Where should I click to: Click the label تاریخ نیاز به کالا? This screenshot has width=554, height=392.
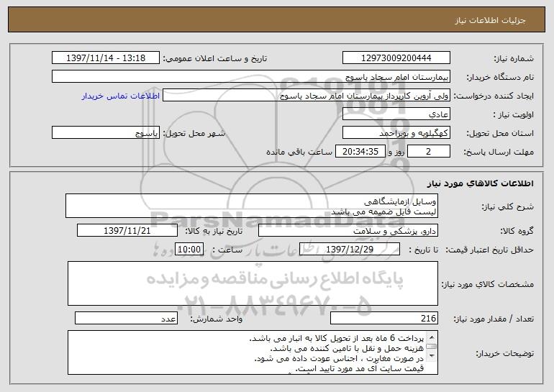coord(214,231)
